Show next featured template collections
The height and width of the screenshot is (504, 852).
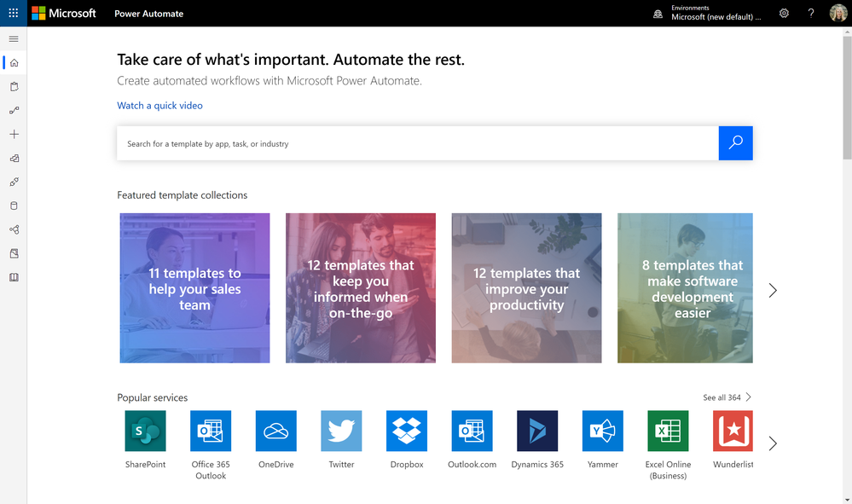[773, 291]
